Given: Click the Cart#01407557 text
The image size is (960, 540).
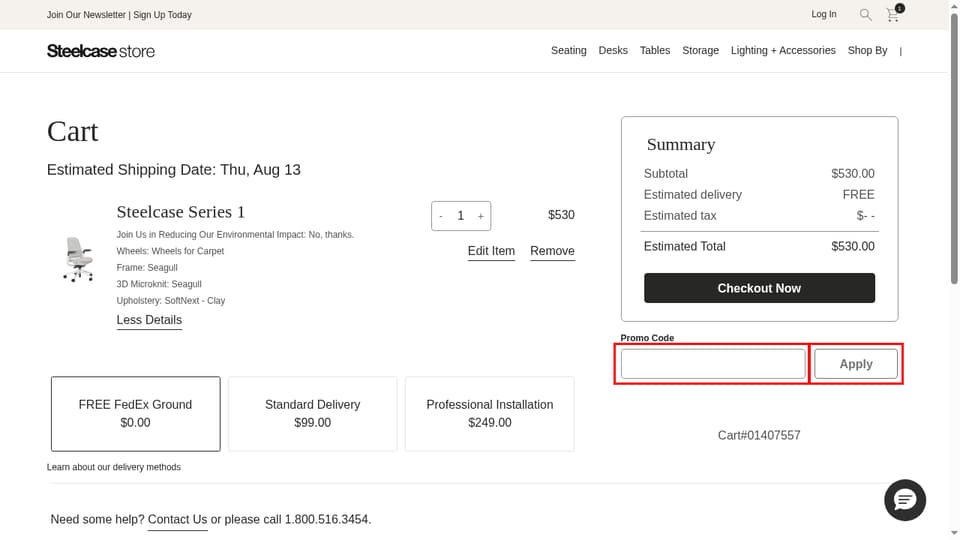Looking at the screenshot, I should pos(759,435).
